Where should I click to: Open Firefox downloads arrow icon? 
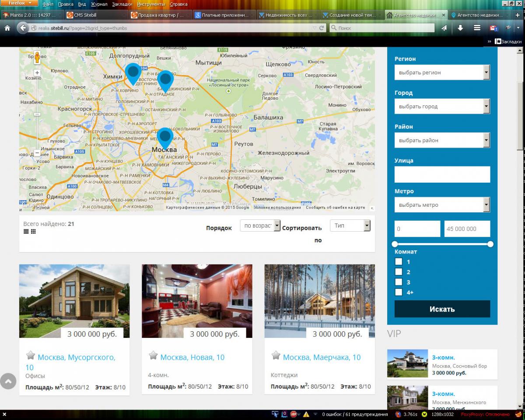[460, 28]
